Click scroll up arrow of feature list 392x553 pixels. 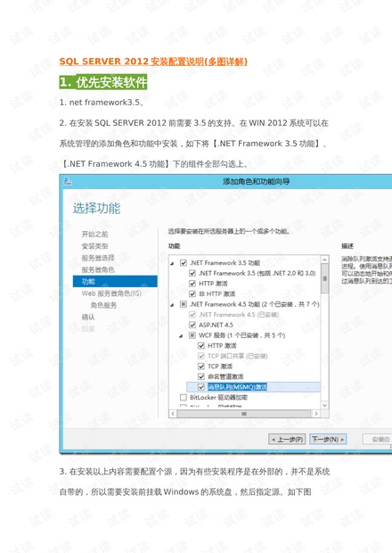(x=324, y=260)
